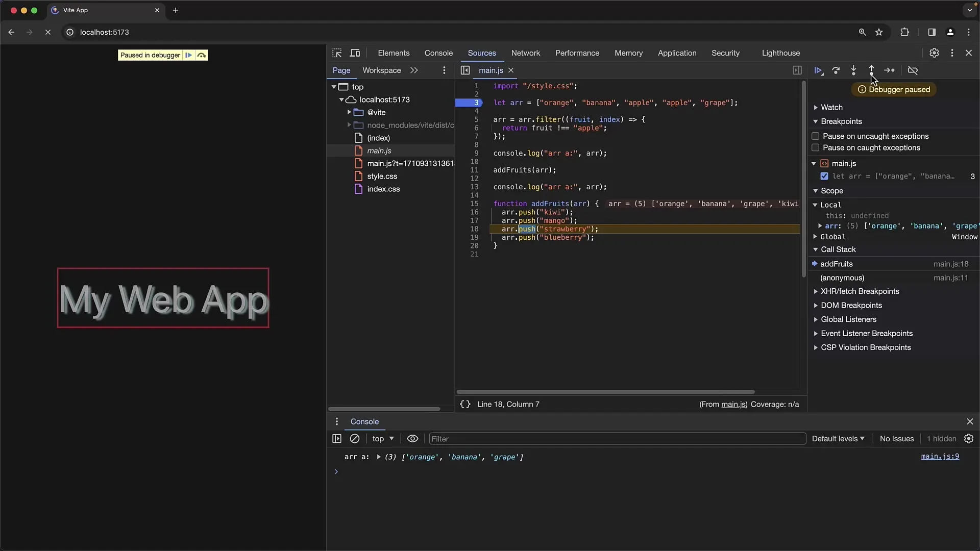Clear the console icon
Screen dimensions: 980x551
point(355,439)
